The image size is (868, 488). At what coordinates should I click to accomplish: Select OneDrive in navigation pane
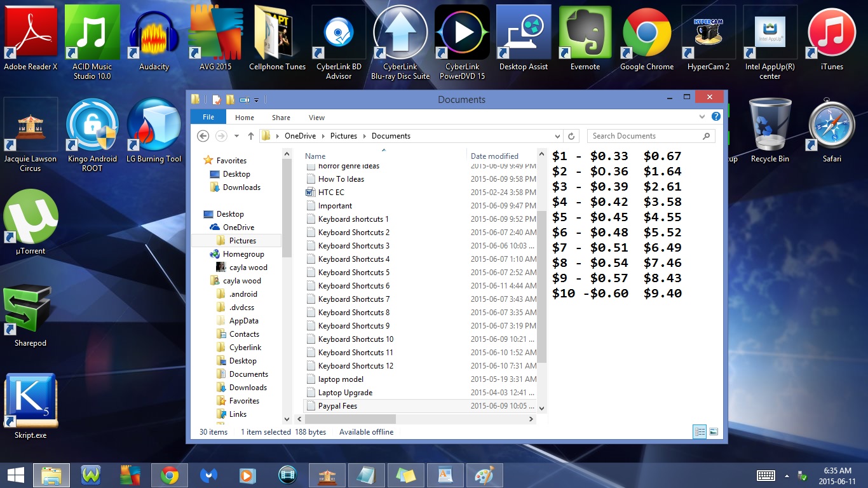tap(238, 227)
